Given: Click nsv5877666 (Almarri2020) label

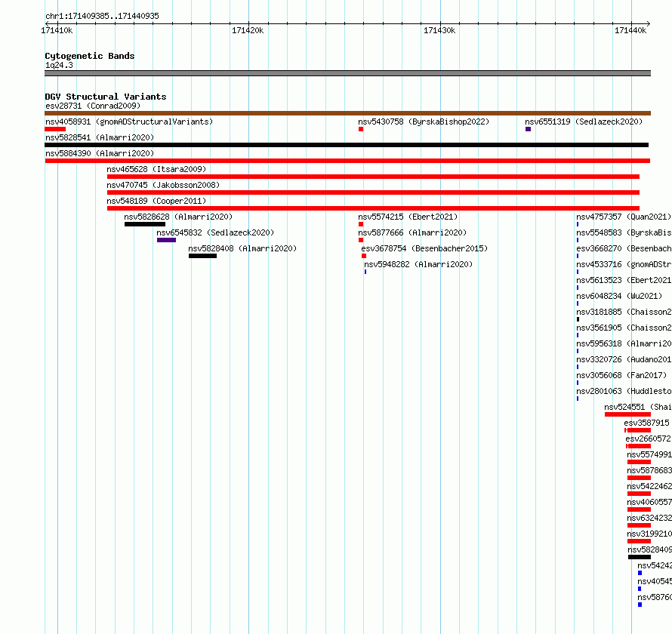Looking at the screenshot, I should click(412, 232).
